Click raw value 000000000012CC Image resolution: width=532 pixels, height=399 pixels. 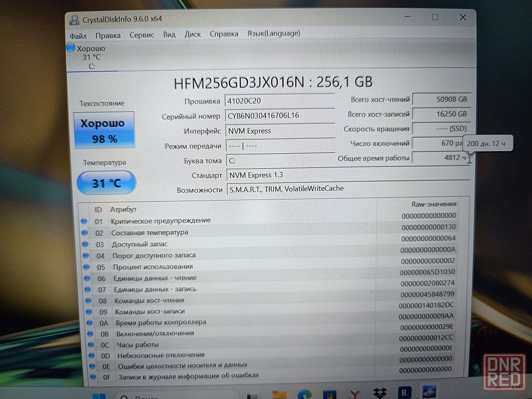point(426,338)
